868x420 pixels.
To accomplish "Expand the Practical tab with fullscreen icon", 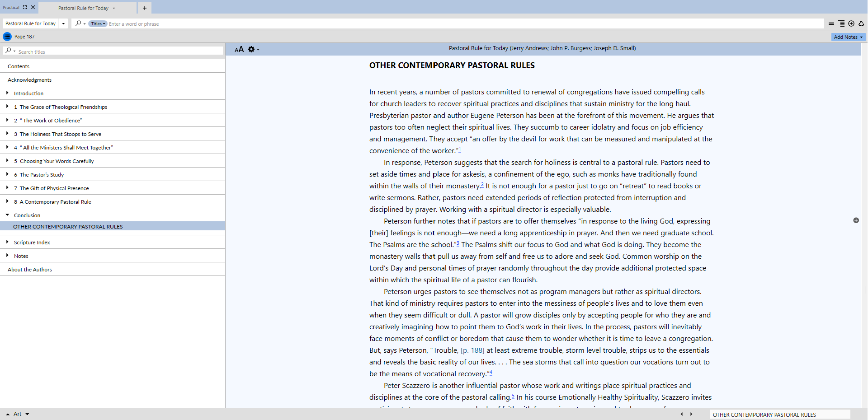I will pyautogui.click(x=25, y=7).
